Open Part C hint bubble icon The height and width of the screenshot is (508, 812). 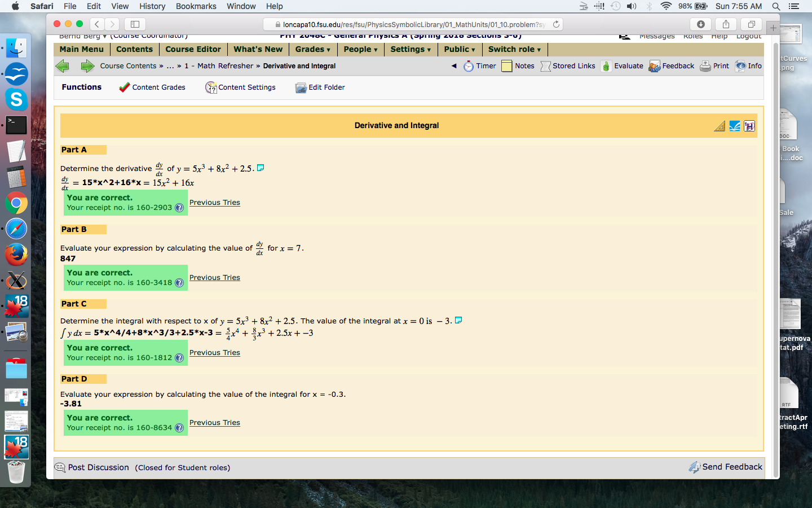coord(458,320)
